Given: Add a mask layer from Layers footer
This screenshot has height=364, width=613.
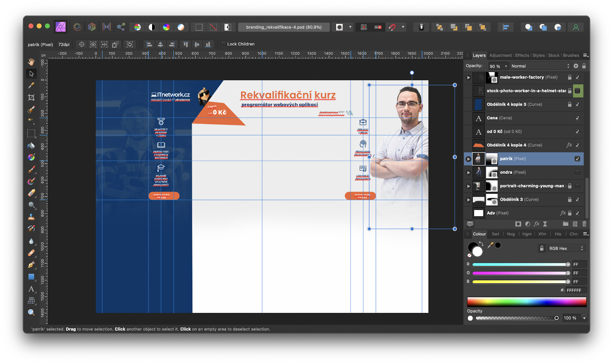Looking at the screenshot, I should coord(518,224).
